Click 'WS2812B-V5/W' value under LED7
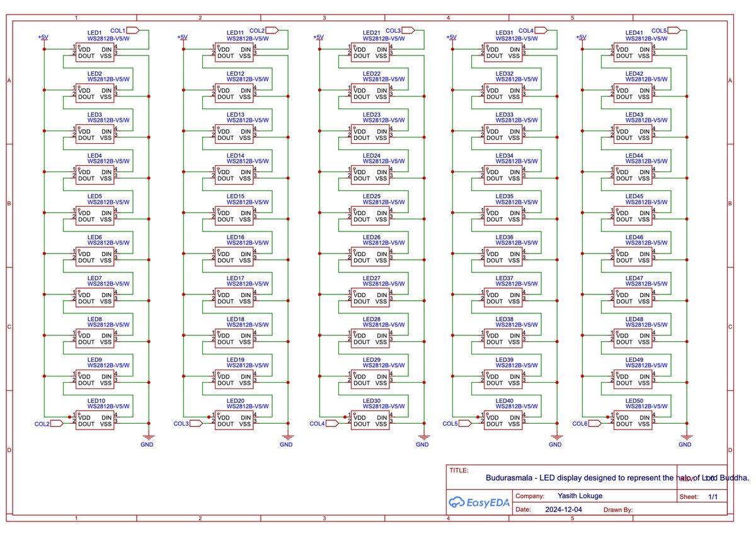The height and width of the screenshot is (536, 756). pyautogui.click(x=108, y=284)
